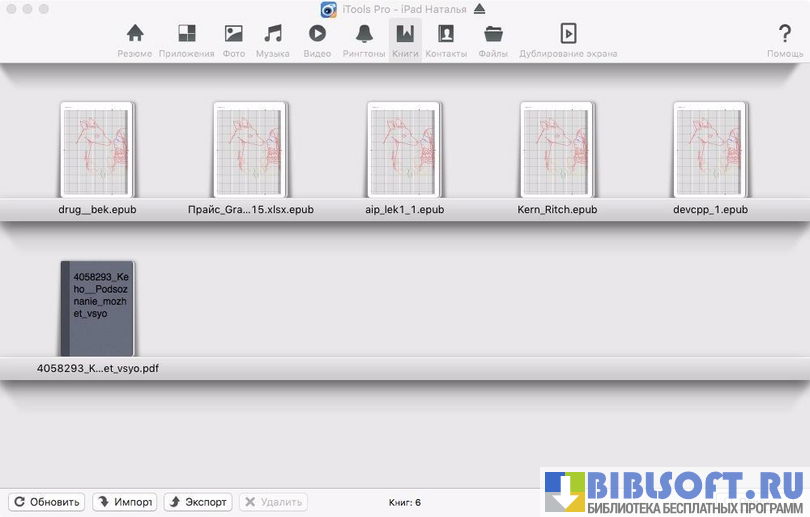810x517 pixels.
Task: Open the Рингтоны bell icon
Action: [x=364, y=40]
